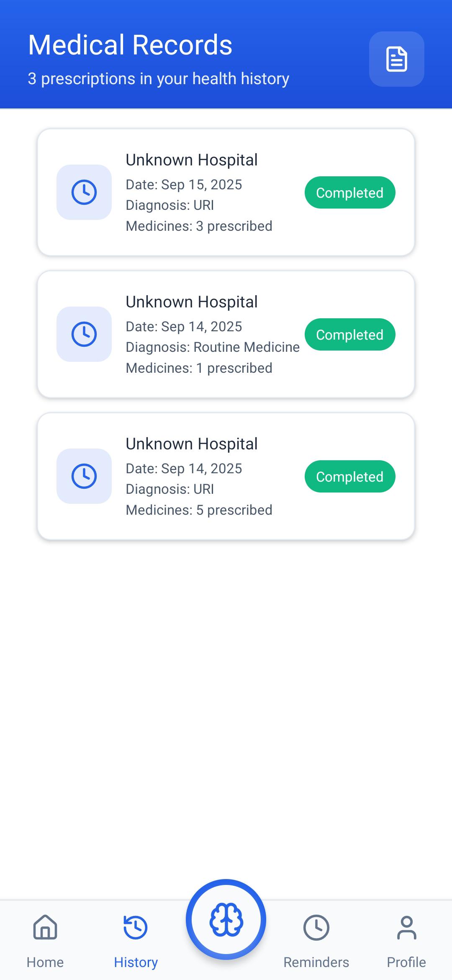
Task: Tap the "3 prescriptions in your health history" subtitle
Action: (x=159, y=79)
